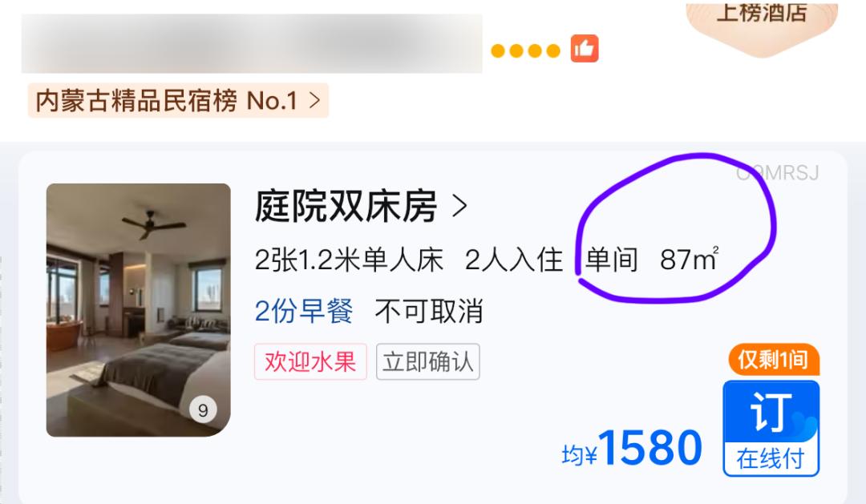Tap the 87m² room size text
This screenshot has width=866, height=504.
point(690,259)
